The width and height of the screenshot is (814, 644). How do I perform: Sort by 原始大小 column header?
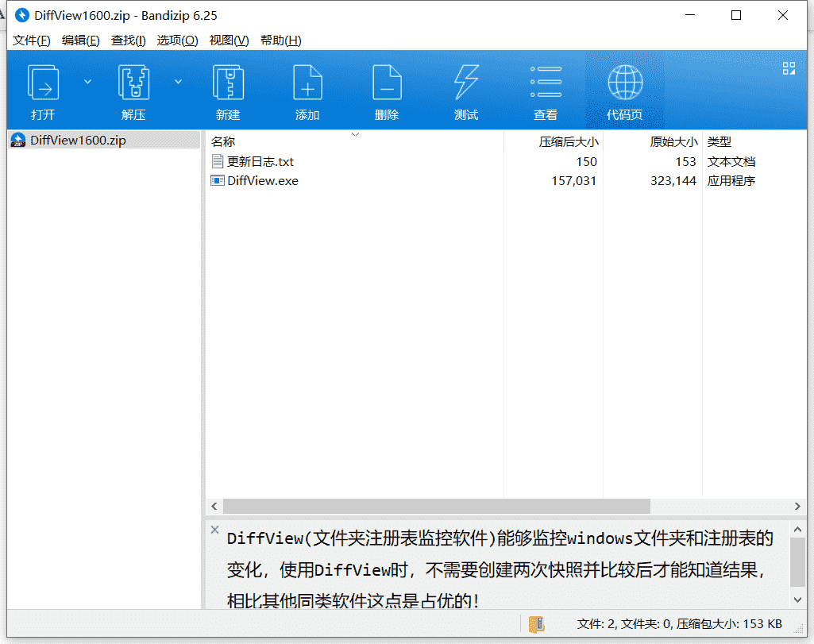[x=653, y=141]
